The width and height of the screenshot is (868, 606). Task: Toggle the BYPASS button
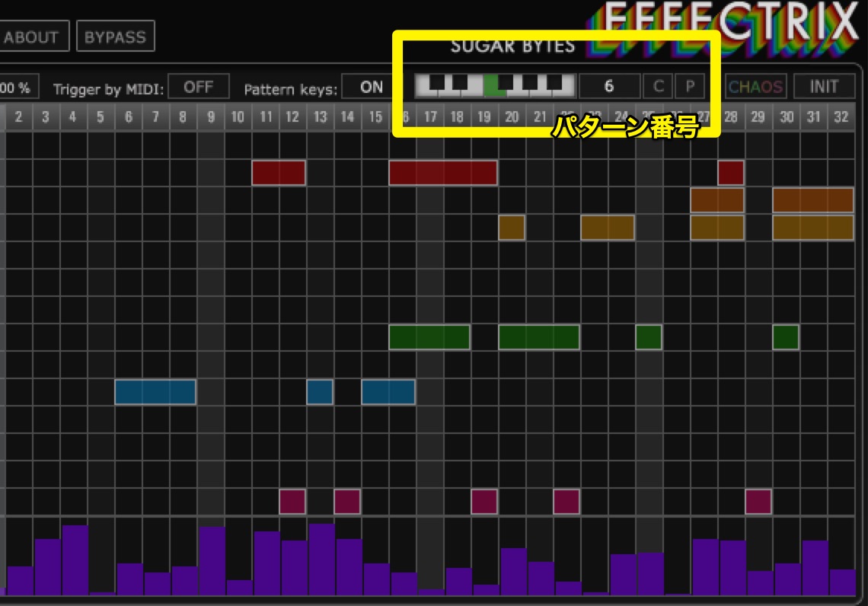[x=116, y=37]
